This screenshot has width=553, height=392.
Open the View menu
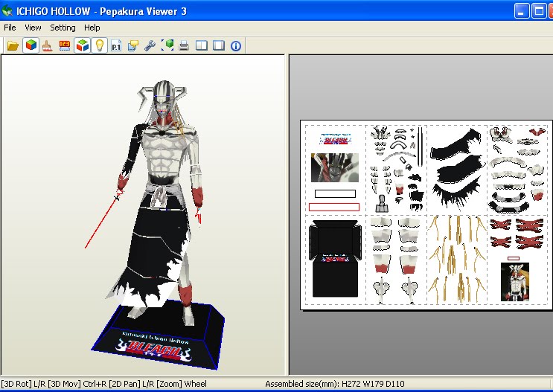[x=33, y=28]
